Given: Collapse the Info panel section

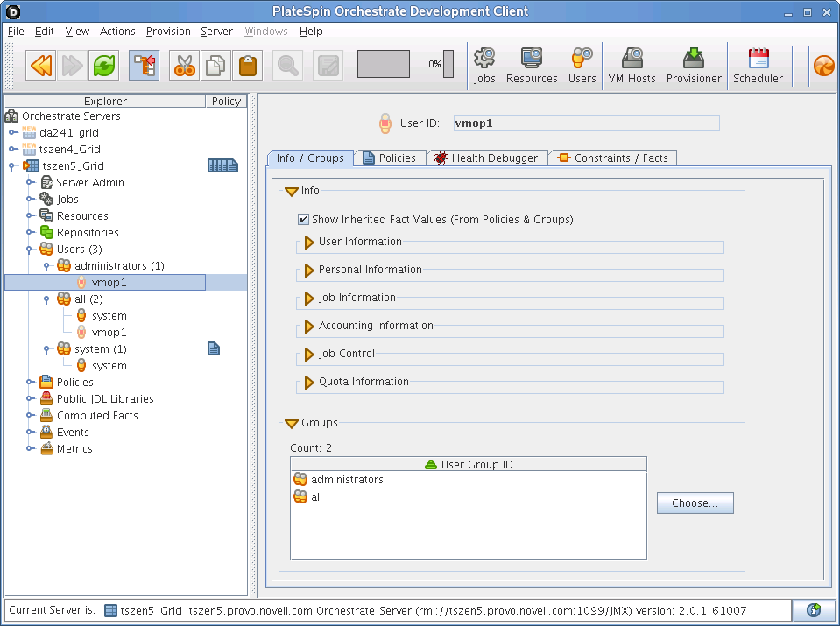Looking at the screenshot, I should [x=292, y=191].
